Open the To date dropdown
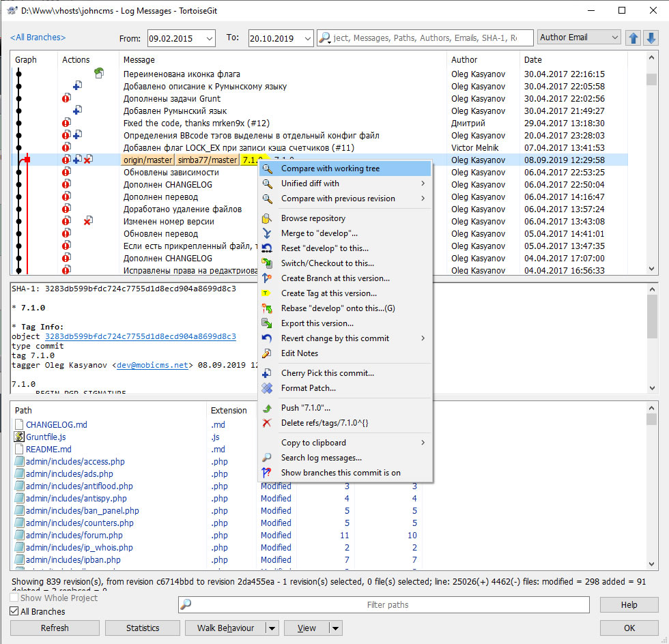This screenshot has width=669, height=644. [x=307, y=38]
